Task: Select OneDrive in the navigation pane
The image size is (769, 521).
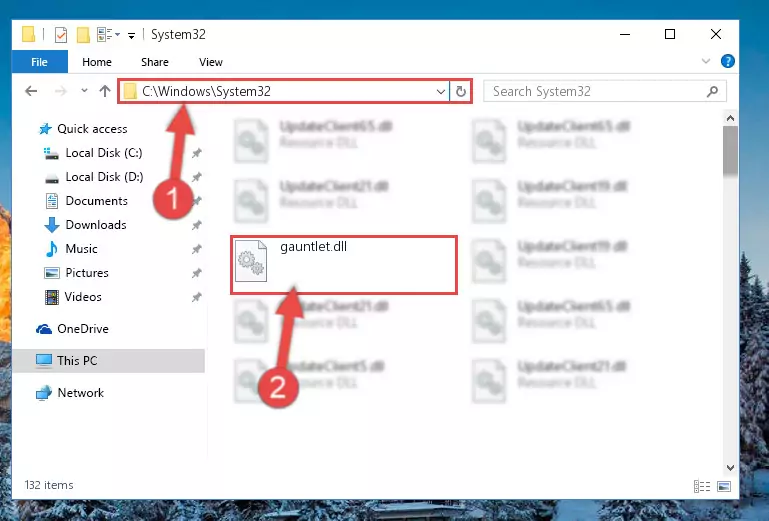Action: pyautogui.click(x=83, y=329)
